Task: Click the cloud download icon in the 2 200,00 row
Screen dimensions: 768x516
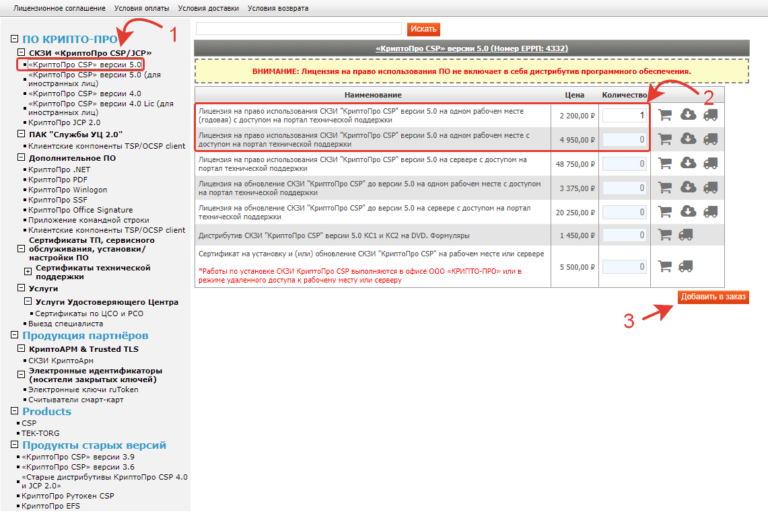Action: (x=688, y=115)
